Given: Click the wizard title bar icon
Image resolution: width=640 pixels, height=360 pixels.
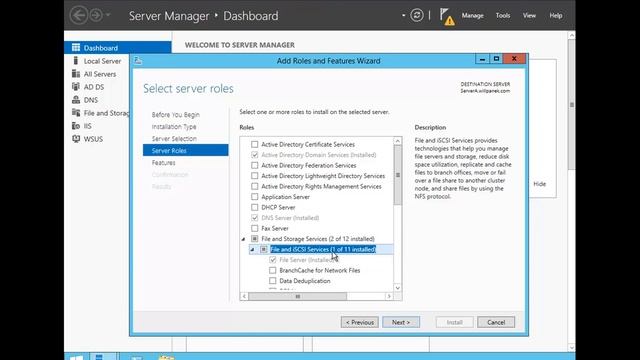Looking at the screenshot, I should click(x=138, y=61).
